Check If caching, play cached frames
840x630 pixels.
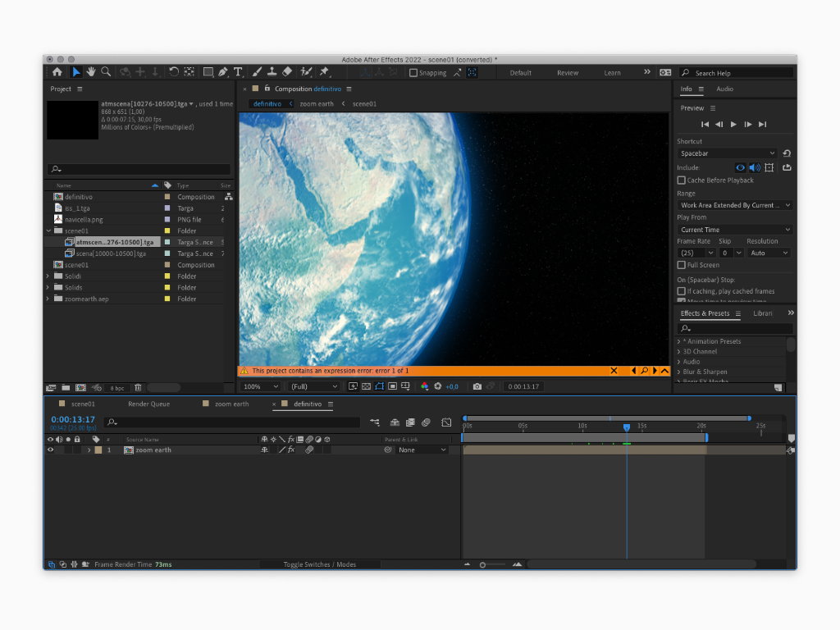(682, 291)
